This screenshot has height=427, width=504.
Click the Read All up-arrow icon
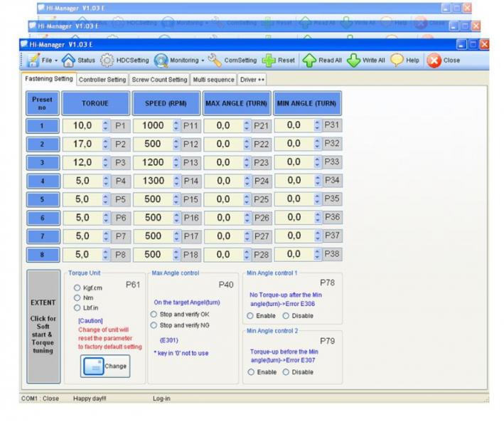309,60
